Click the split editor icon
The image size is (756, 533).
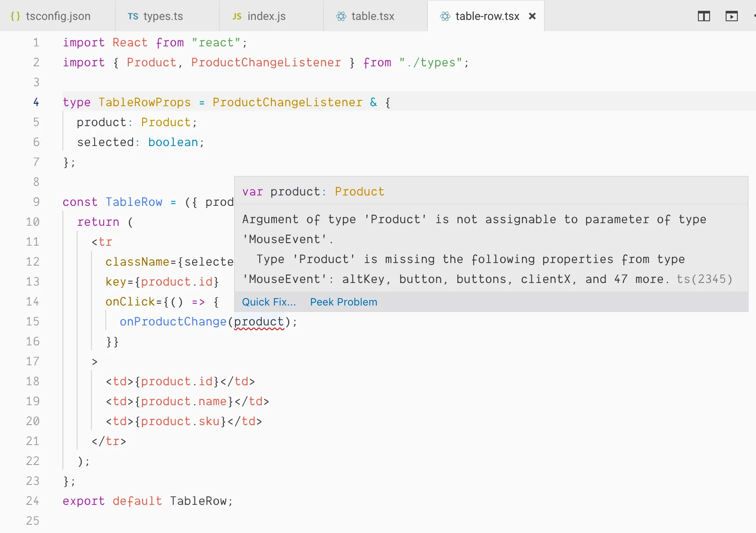pos(704,16)
